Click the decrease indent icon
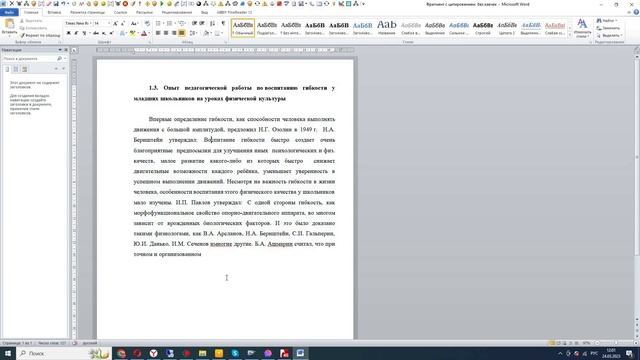The height and width of the screenshot is (360, 640). (194, 23)
